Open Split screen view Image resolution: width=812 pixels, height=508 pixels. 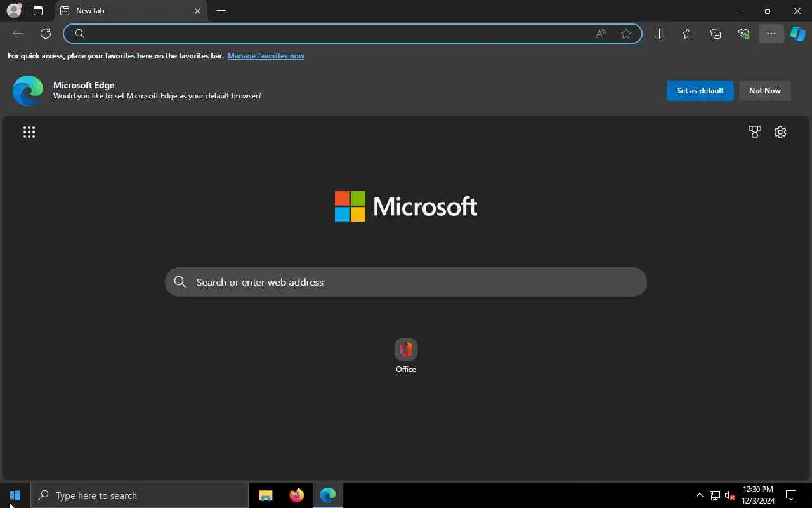659,34
